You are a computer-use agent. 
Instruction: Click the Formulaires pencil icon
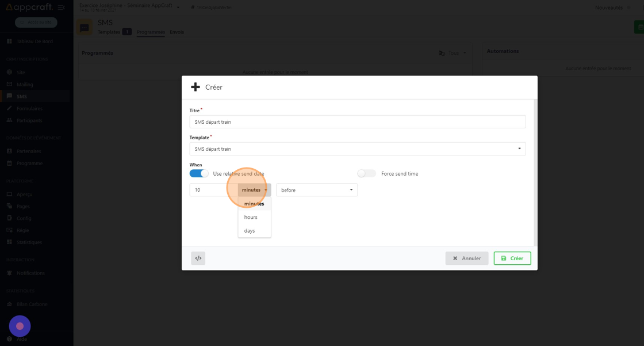(x=9, y=108)
